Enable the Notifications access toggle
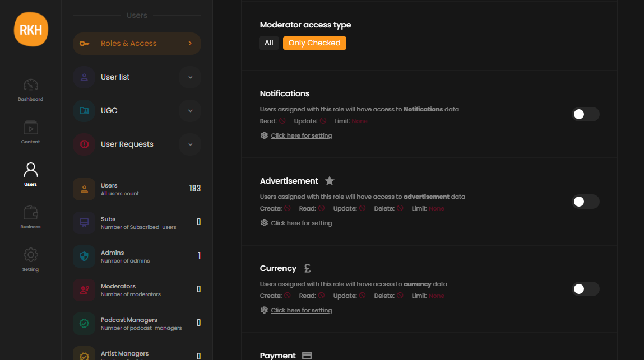644x360 pixels. [586, 114]
